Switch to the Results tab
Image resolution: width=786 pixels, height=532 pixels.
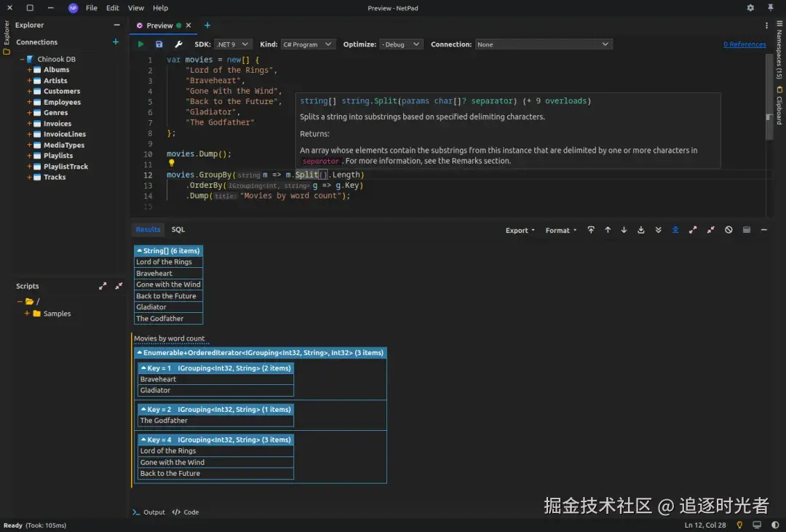148,229
